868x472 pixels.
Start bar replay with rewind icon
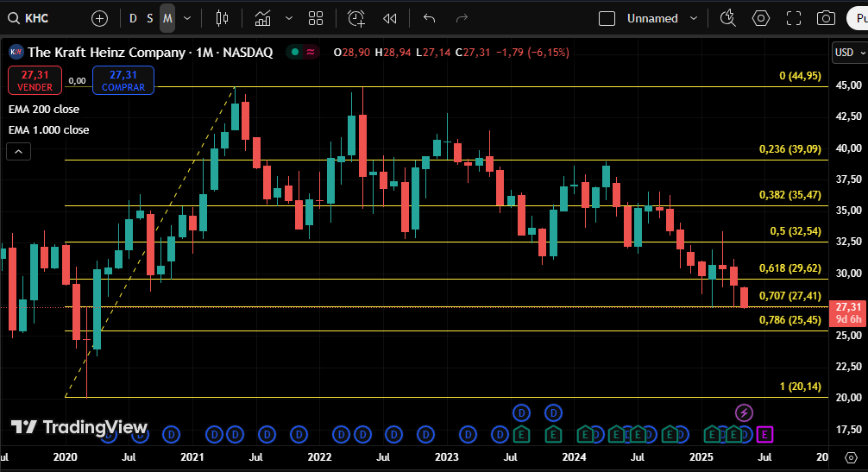coord(390,18)
